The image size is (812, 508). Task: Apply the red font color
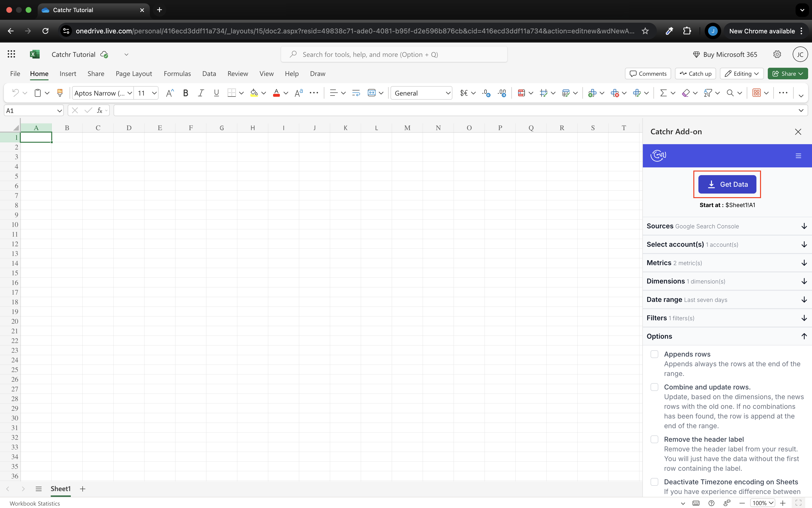tap(276, 93)
